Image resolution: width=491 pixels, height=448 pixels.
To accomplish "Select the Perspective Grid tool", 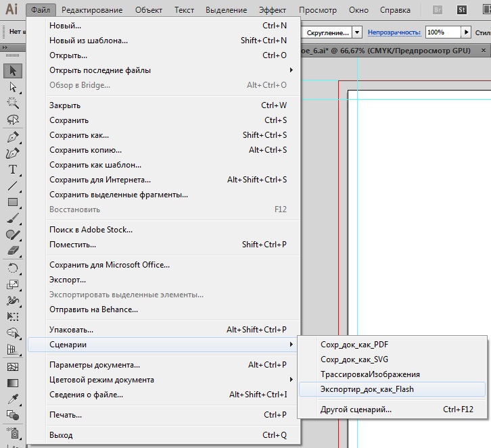I will (x=13, y=349).
